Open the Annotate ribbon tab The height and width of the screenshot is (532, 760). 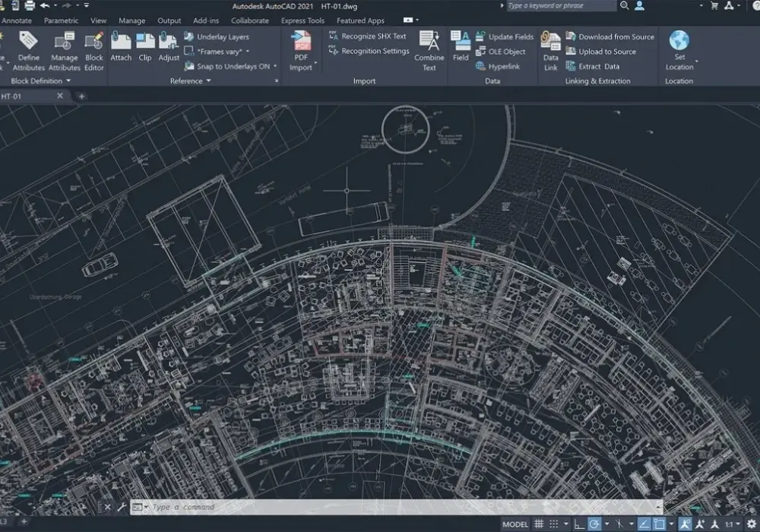click(x=17, y=21)
